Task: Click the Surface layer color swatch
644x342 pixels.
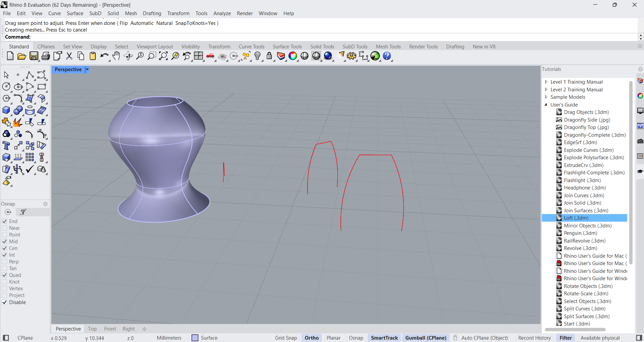Action: point(195,338)
